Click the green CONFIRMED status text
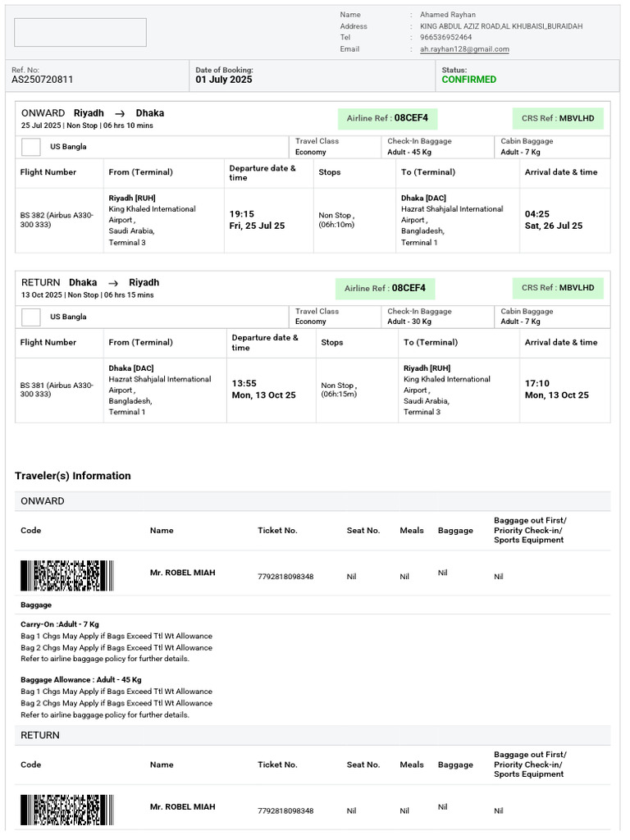630x840 pixels. 469,80
